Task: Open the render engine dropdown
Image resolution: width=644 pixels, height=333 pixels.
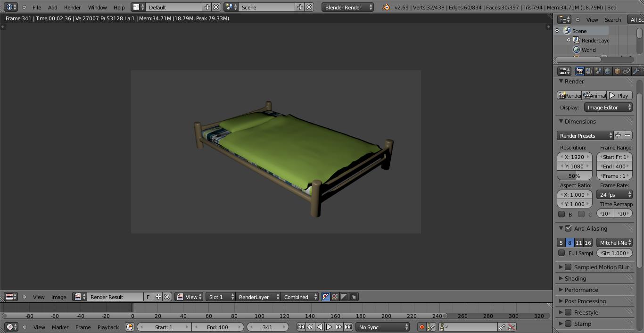Action: [348, 7]
